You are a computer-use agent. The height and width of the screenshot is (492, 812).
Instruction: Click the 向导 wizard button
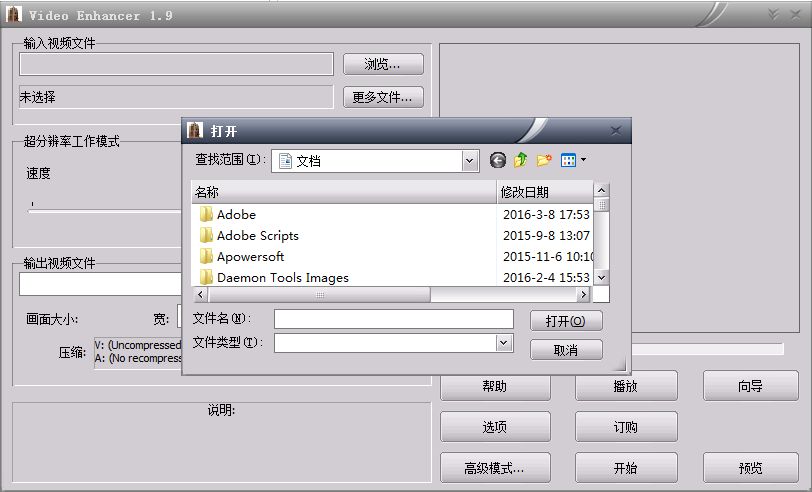(750, 386)
